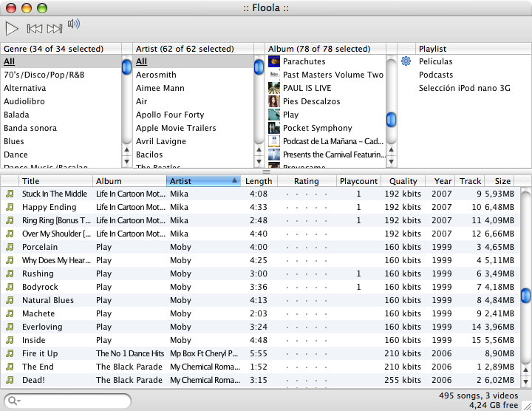Sort songs by the Album column header
Image resolution: width=532 pixels, height=411 pixels.
tap(129, 181)
